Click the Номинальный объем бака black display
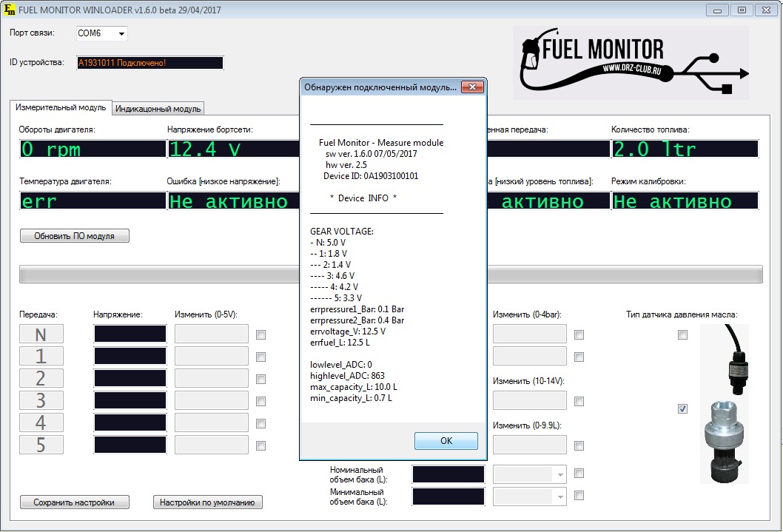The image size is (783, 532). tap(448, 474)
